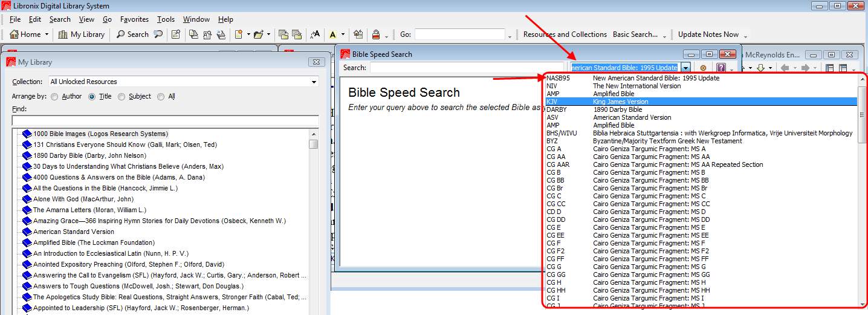Click the red padlock toolbar icon

[x=375, y=34]
